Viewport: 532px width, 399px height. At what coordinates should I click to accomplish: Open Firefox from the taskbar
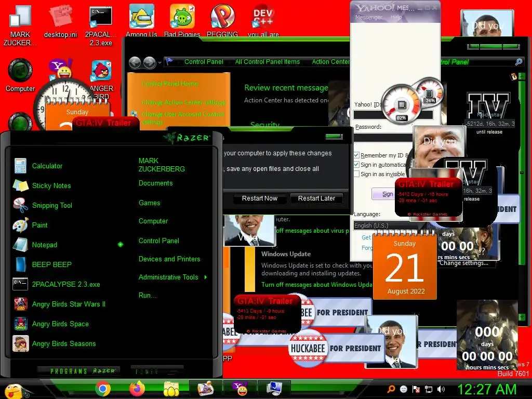click(x=137, y=389)
